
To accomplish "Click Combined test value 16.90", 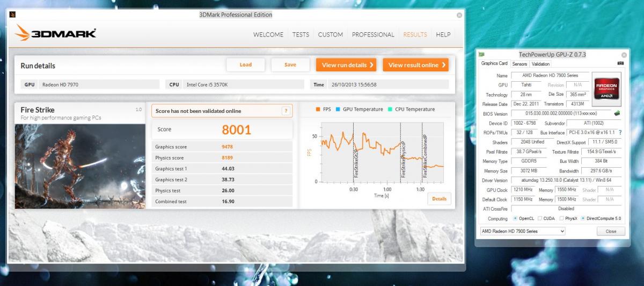I will 229,202.
